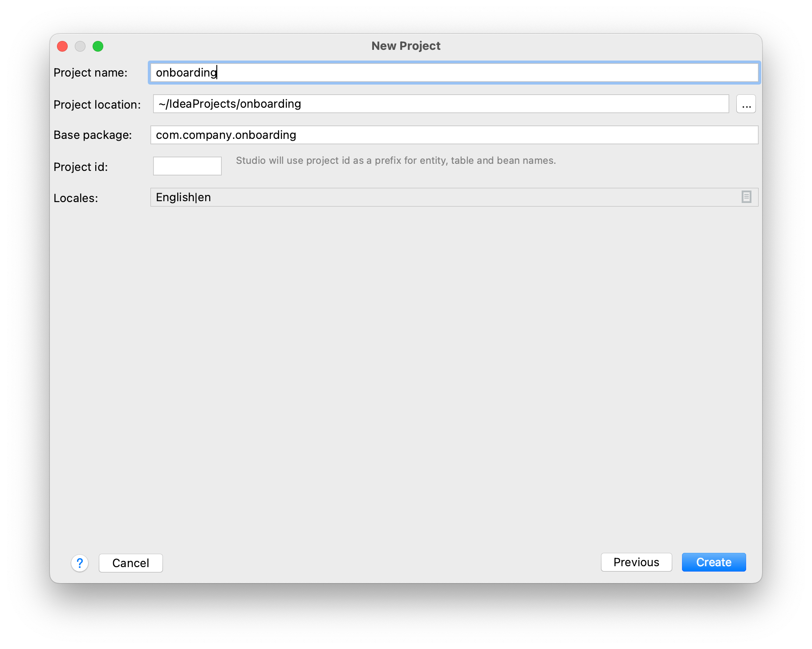
Task: Click the Project id hint text
Action: point(396,160)
